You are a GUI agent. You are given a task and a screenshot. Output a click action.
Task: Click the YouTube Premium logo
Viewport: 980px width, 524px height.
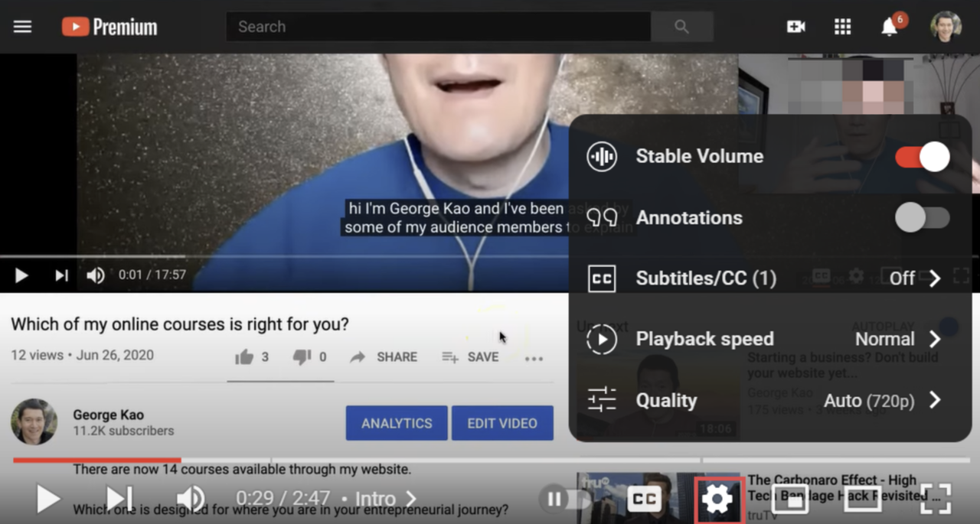109,27
